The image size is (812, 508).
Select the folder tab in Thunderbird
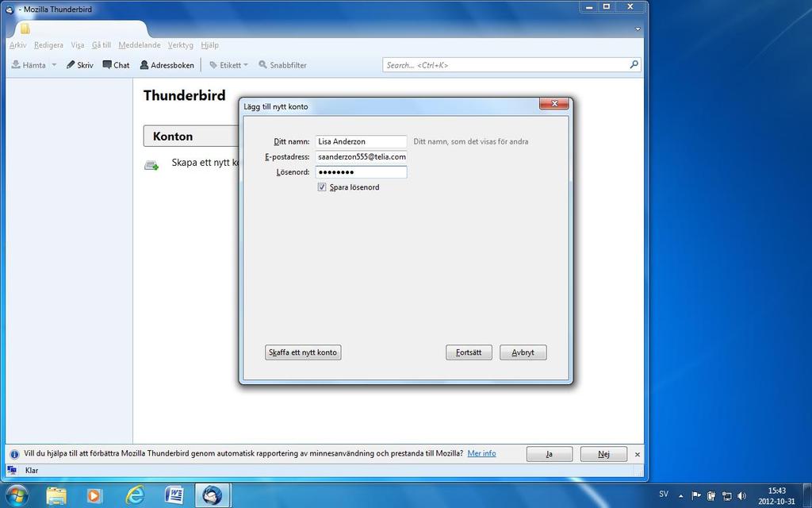(x=80, y=29)
